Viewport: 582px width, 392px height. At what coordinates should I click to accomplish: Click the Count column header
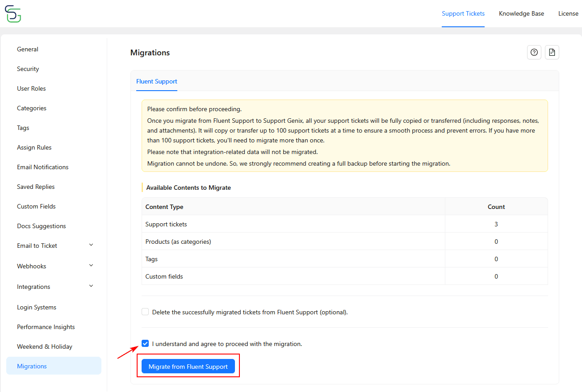pyautogui.click(x=496, y=207)
